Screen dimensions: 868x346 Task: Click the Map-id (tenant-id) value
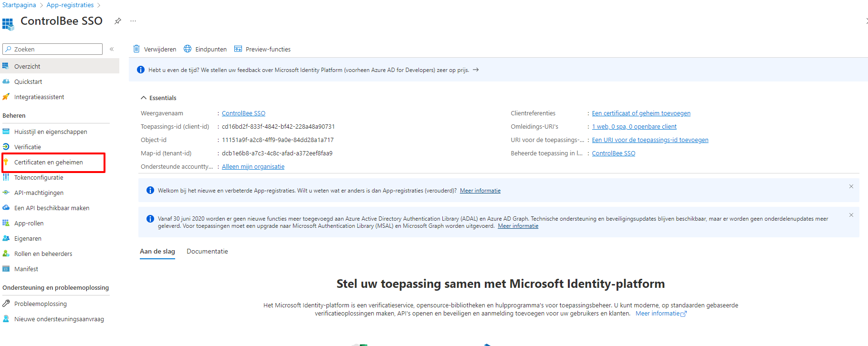coord(277,153)
